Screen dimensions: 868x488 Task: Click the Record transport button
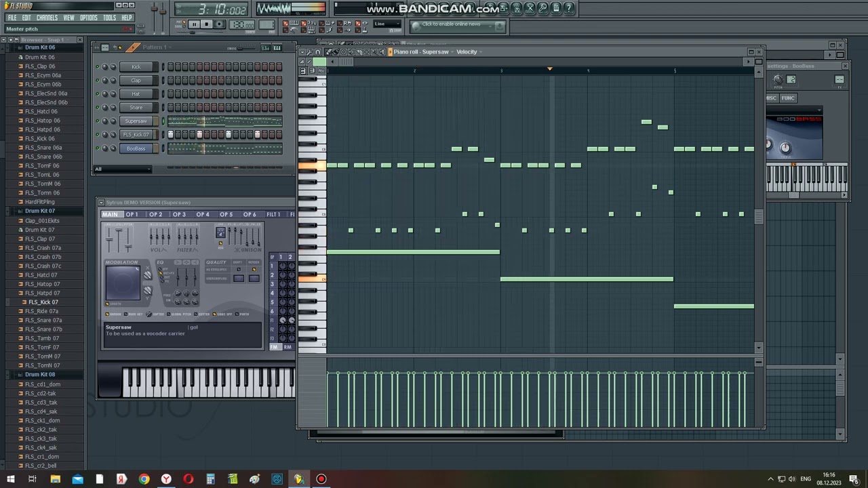(220, 24)
